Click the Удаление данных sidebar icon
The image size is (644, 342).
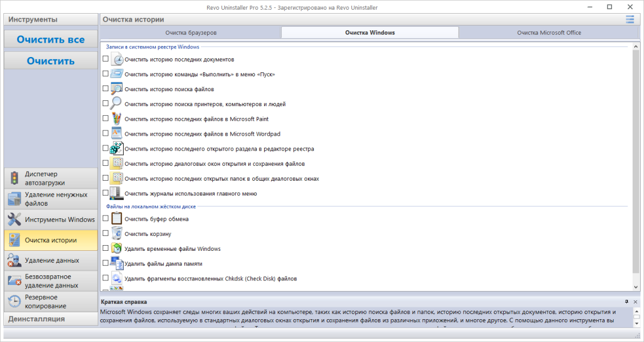14,260
